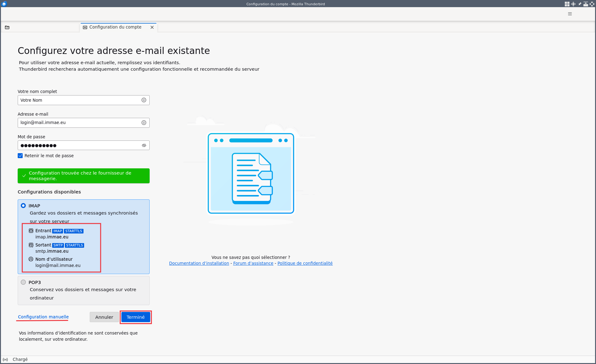The height and width of the screenshot is (364, 596).
Task: Click the login@mail.immae.eu username text
Action: coord(58,265)
